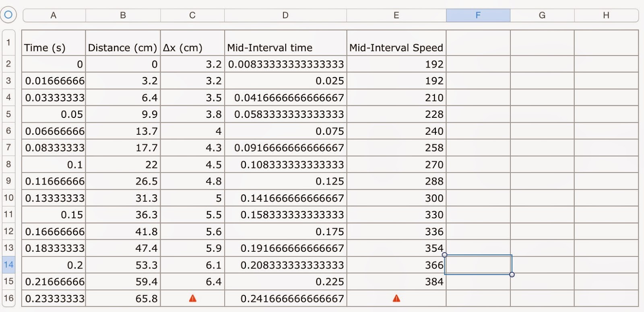
Task: Select the entire table via the circle handle
Action: point(8,15)
